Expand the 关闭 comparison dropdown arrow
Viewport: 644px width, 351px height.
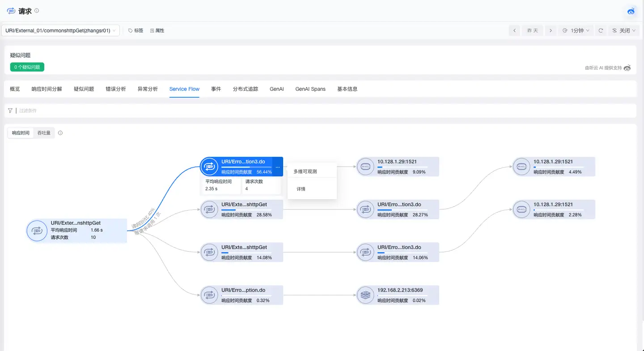(x=633, y=30)
